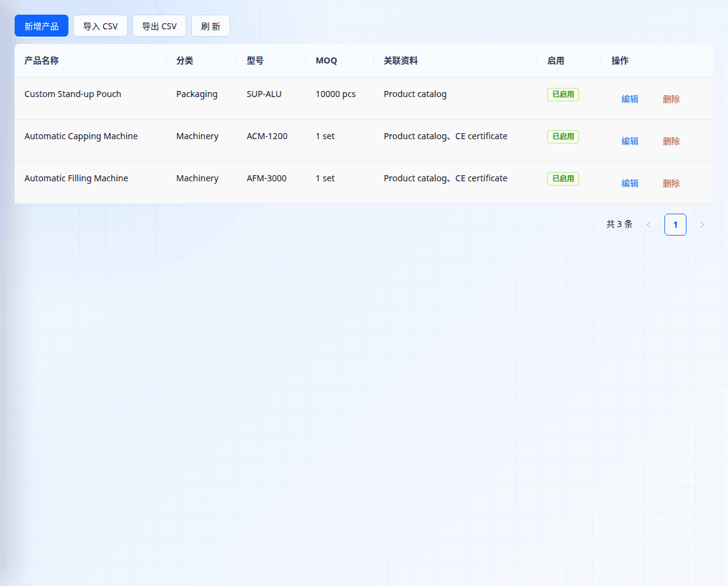Viewport: 728px width, 586px height.
Task: Click Machinery cell in ACM-1200 row
Action: tap(202, 140)
